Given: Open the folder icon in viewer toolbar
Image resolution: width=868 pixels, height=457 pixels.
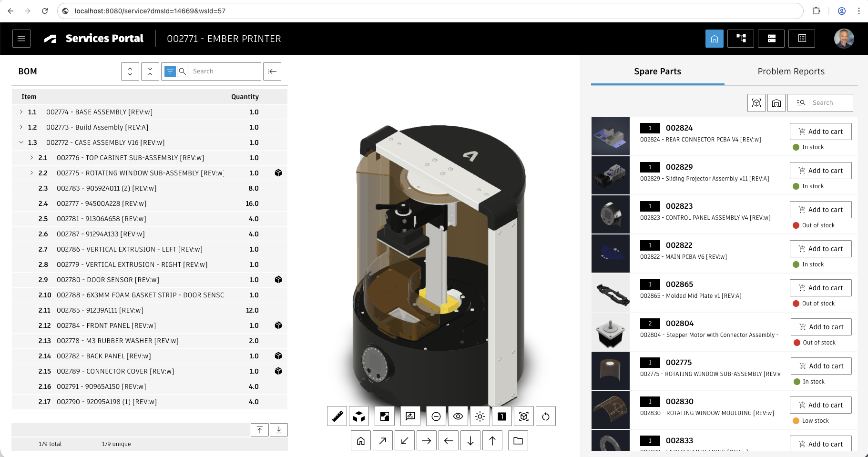Looking at the screenshot, I should tap(518, 441).
